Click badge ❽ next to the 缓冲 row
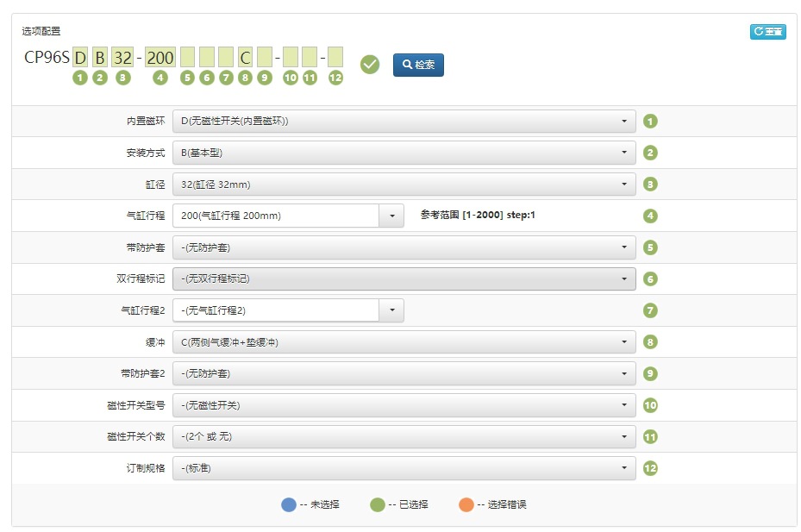 point(650,341)
